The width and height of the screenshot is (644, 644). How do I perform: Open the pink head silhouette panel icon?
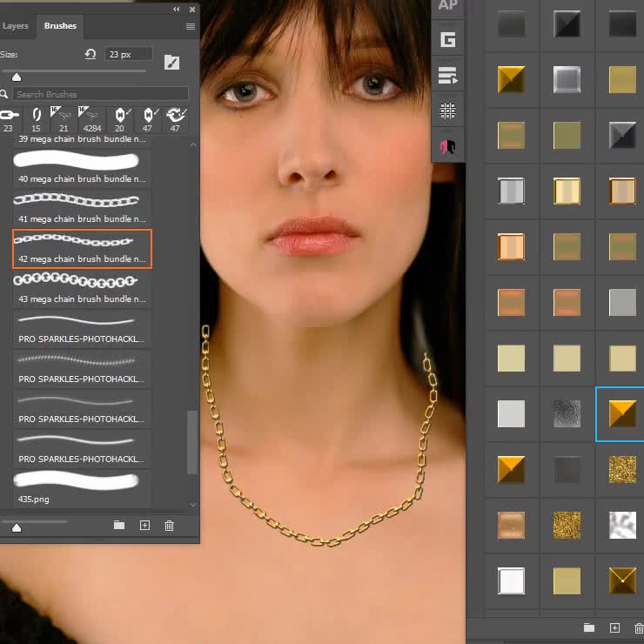[x=447, y=146]
